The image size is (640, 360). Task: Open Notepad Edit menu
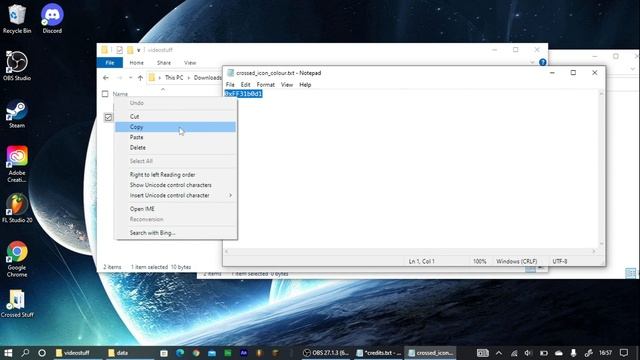tap(245, 84)
